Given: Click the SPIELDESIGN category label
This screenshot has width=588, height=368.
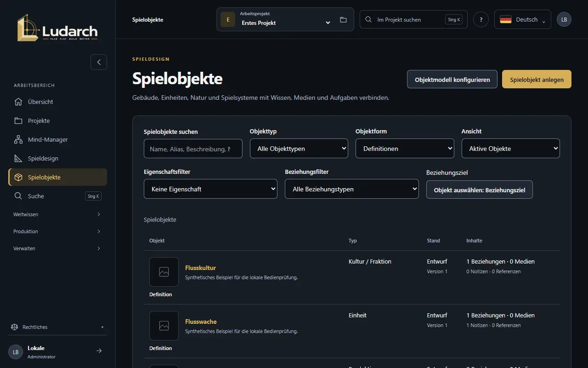Looking at the screenshot, I should coord(151,59).
